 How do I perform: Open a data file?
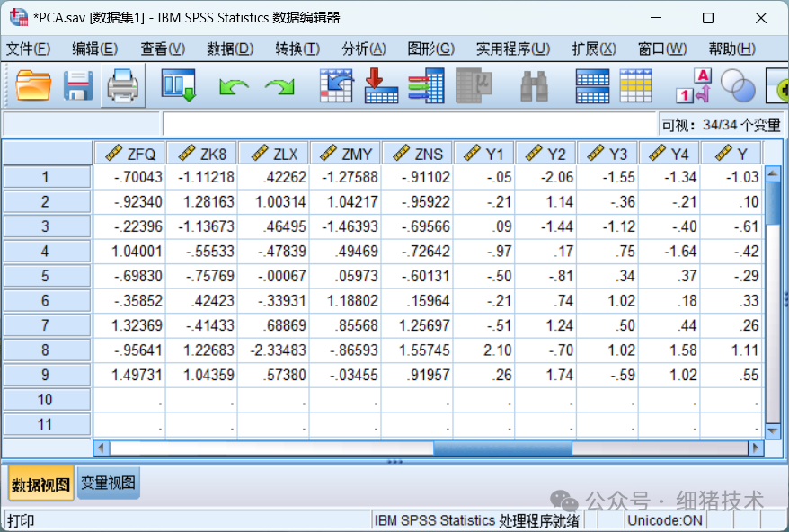coord(33,85)
